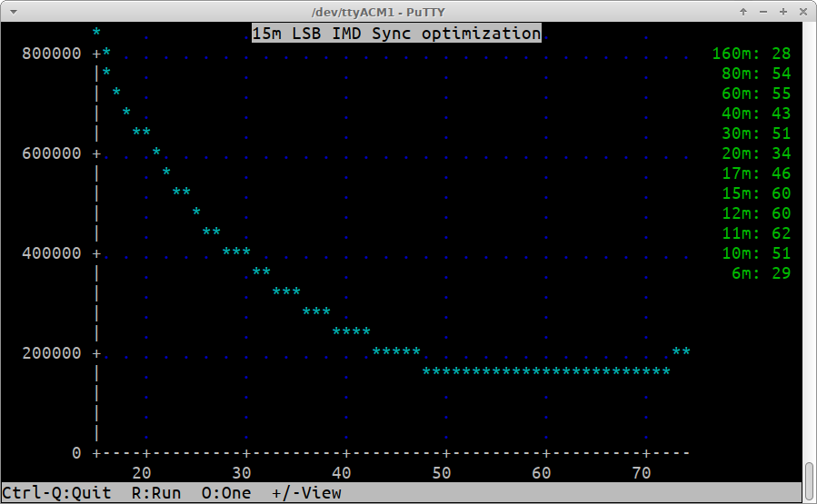817x504 pixels.
Task: Select the 11m: 62 band entry
Action: 756,233
